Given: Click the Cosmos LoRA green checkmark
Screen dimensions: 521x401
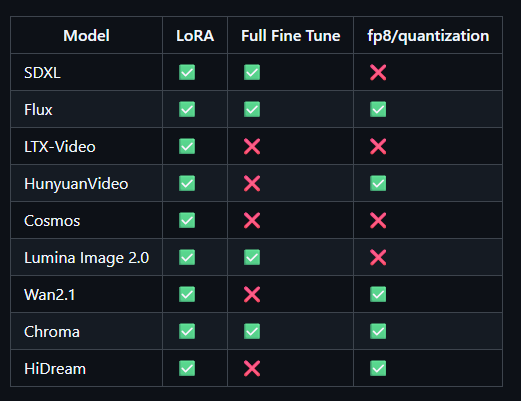Looking at the screenshot, I should pyautogui.click(x=187, y=220).
